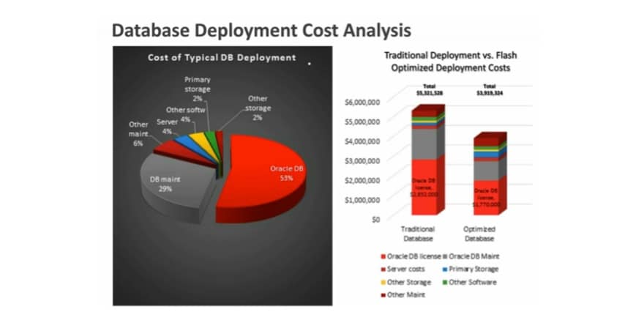Select the Primary storage 2% label
Viewport: 644px width, 320px height.
(198, 89)
